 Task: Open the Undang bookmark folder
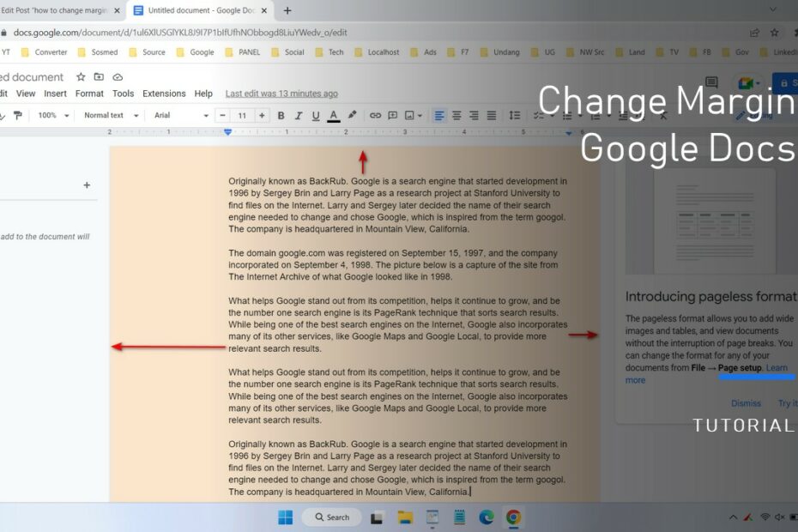pyautogui.click(x=499, y=52)
